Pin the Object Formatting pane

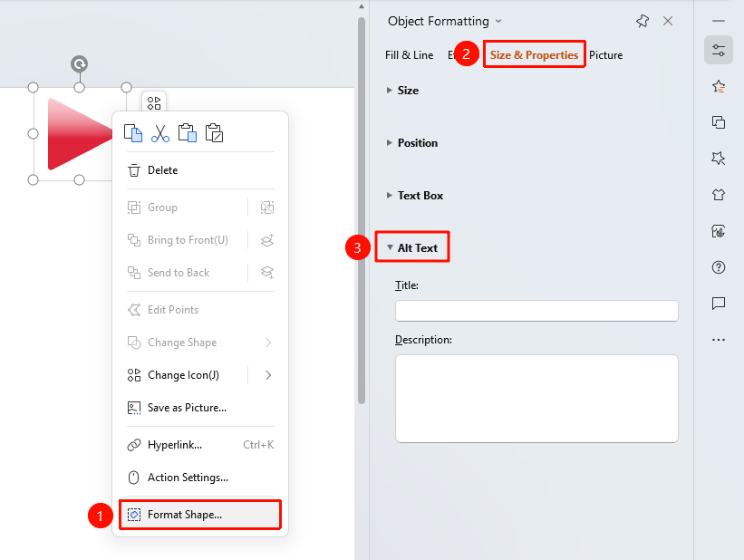[x=642, y=21]
